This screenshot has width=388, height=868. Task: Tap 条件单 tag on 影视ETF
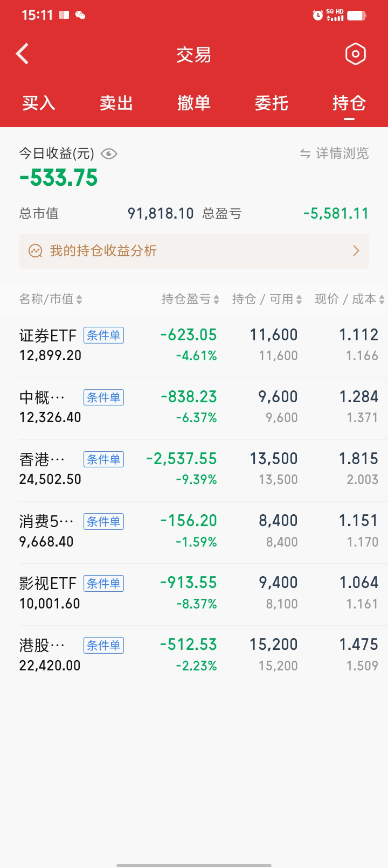click(103, 583)
